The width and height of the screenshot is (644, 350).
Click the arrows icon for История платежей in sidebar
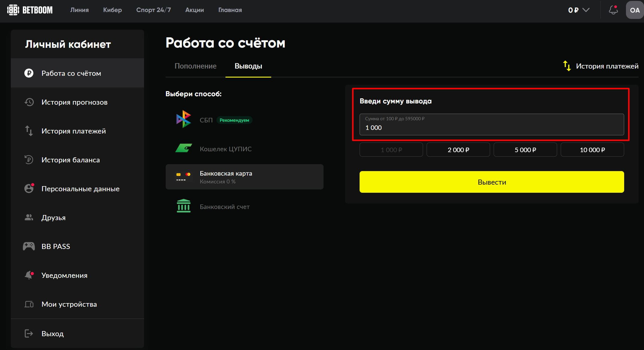(29, 131)
